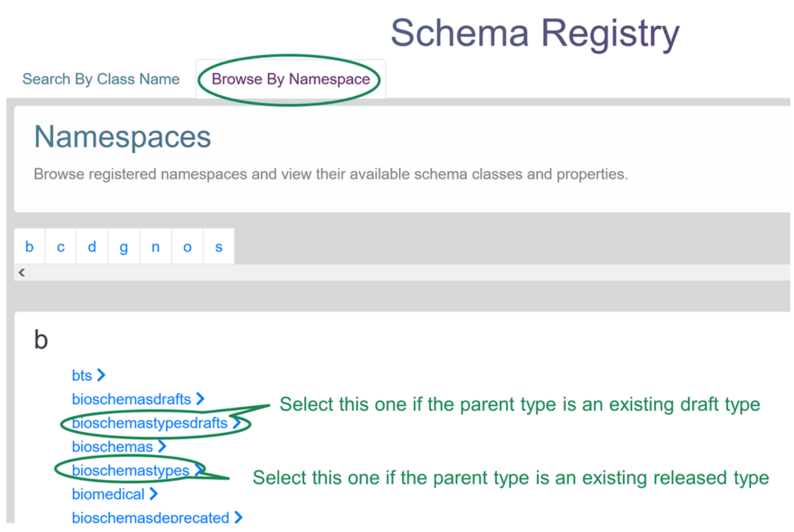Choose the n letter index
This screenshot has width=794, height=532.
[x=155, y=246]
